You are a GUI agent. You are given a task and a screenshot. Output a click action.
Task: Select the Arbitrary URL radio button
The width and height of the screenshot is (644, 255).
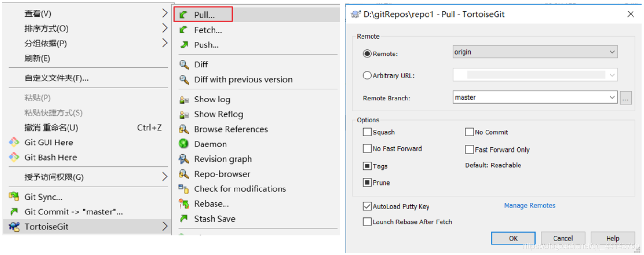click(x=367, y=75)
